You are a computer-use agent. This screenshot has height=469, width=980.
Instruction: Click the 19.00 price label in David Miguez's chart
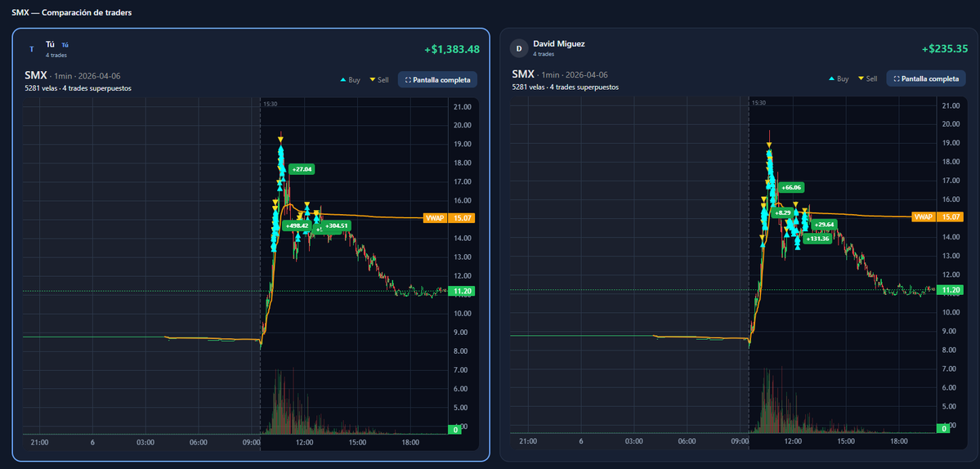(951, 143)
